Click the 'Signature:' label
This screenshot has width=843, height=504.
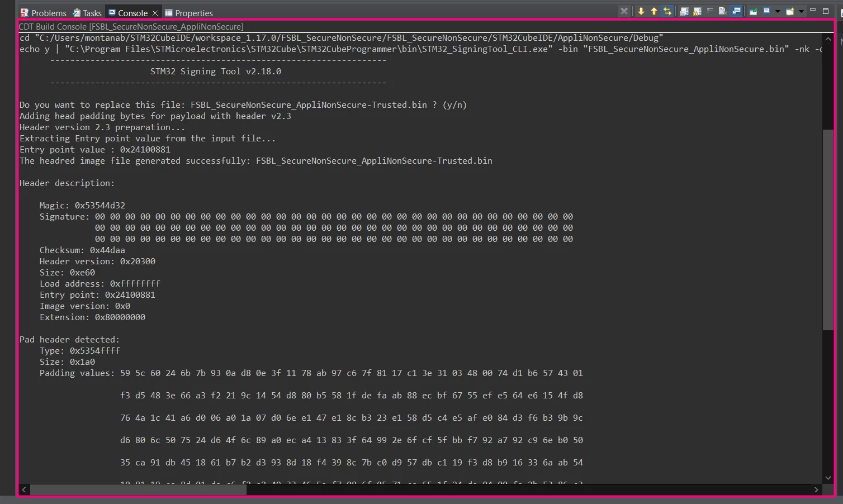click(64, 216)
